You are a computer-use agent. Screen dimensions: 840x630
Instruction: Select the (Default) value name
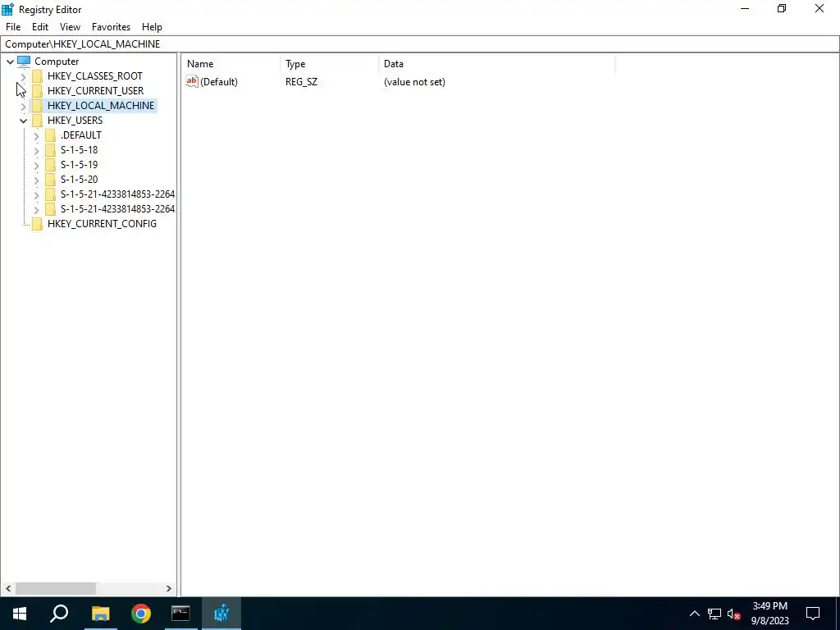218,82
